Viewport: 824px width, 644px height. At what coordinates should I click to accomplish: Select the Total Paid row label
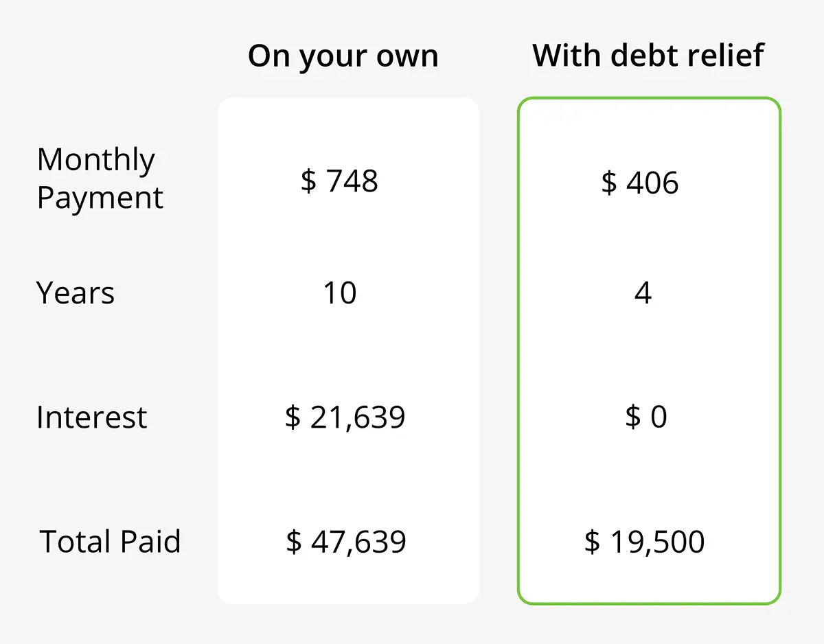(x=110, y=541)
